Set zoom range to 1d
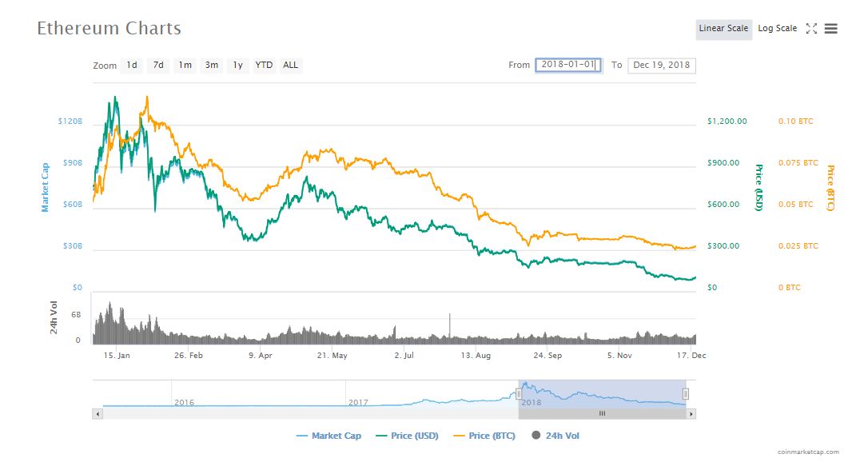The height and width of the screenshot is (466, 868). point(132,65)
